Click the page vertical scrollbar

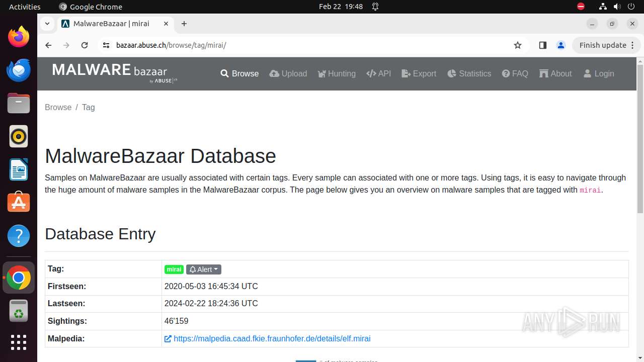640,139
